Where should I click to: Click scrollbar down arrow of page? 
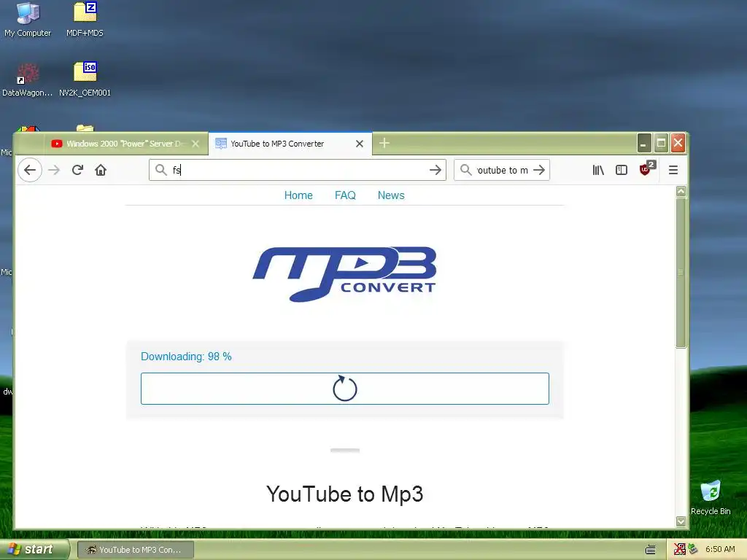tap(681, 521)
